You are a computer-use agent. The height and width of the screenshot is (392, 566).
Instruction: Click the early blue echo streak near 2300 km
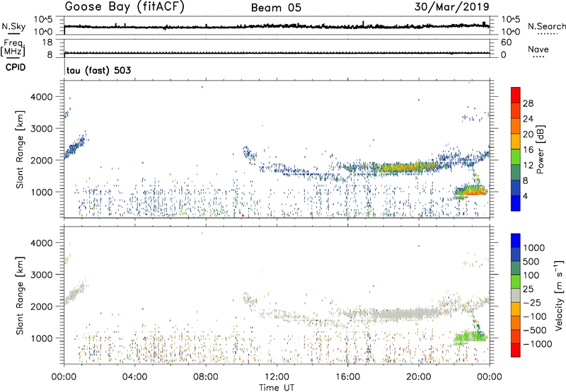tap(75, 146)
